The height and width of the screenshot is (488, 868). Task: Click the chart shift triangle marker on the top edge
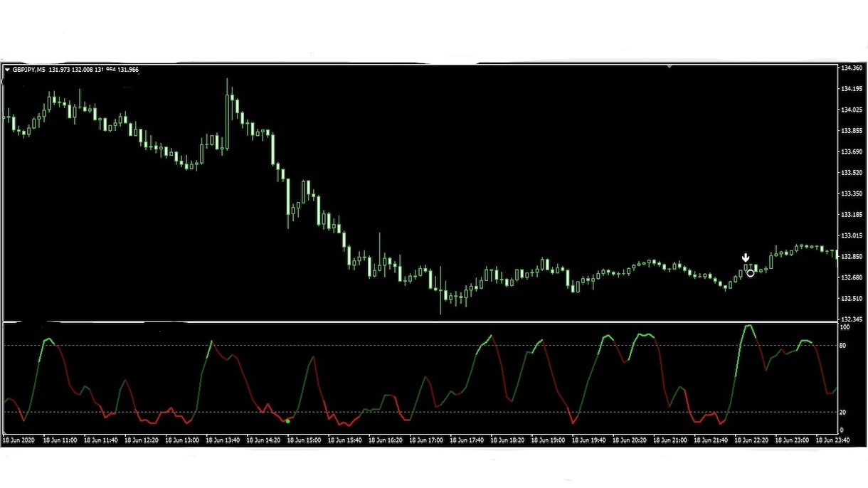point(669,67)
